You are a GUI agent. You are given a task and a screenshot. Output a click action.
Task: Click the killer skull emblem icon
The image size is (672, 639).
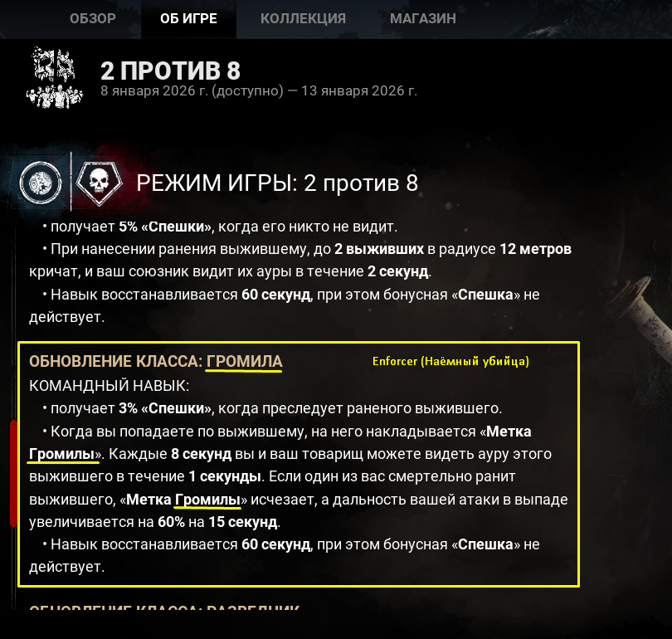[x=99, y=183]
